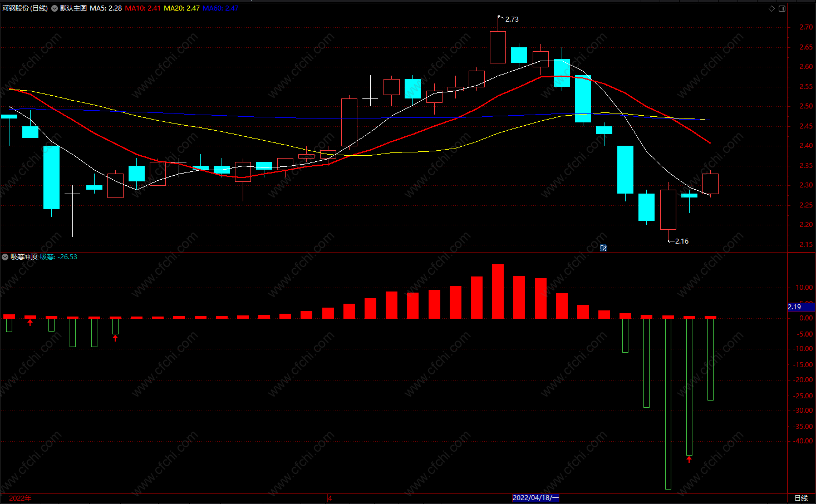Click the 2.16 low price label
This screenshot has width=816, height=504.
click(x=681, y=241)
